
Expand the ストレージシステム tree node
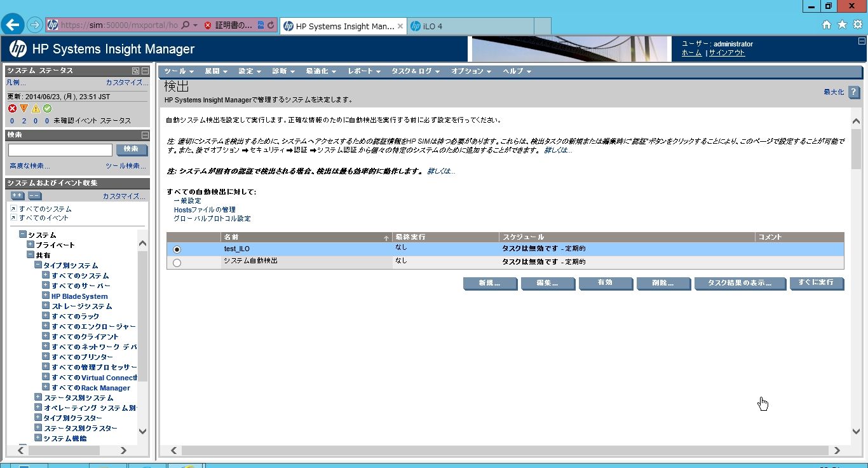(x=46, y=306)
